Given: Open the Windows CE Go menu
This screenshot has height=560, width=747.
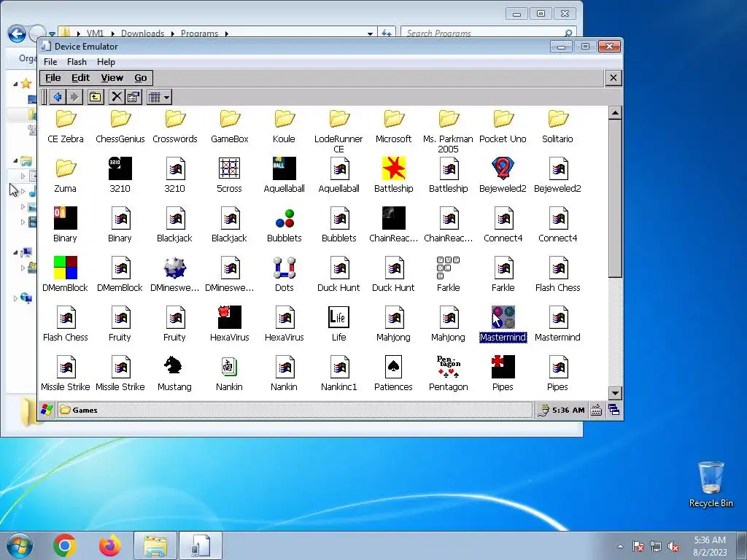Looking at the screenshot, I should [x=141, y=77].
